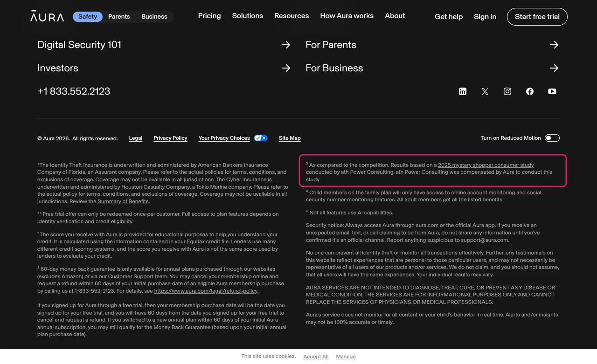Click Get help in the header
This screenshot has height=364, width=597.
[449, 17]
